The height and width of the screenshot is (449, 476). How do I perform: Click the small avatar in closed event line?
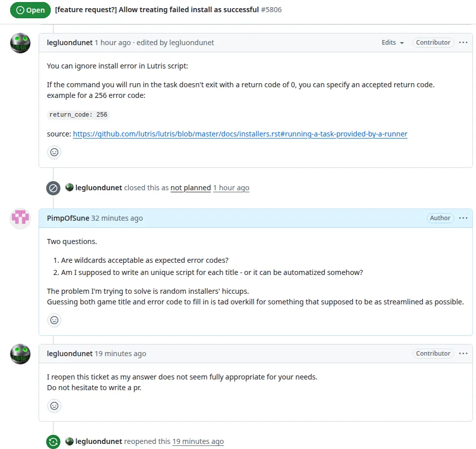70,187
